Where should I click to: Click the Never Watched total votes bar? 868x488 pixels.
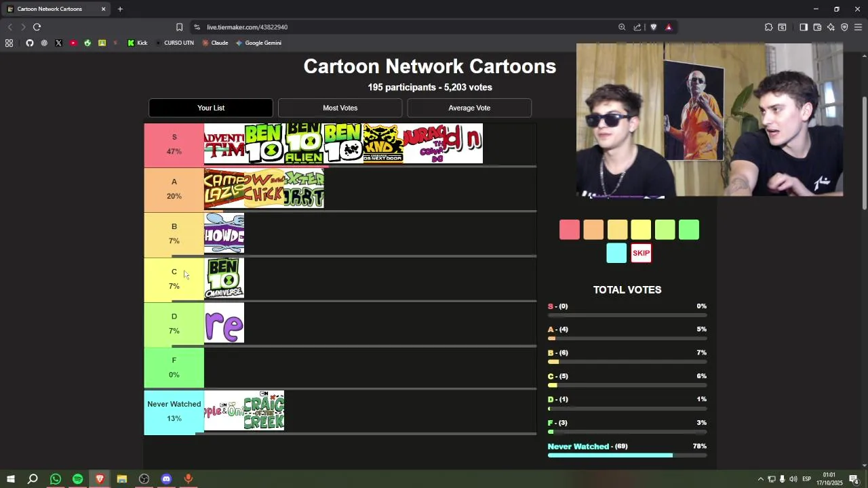coord(627,455)
